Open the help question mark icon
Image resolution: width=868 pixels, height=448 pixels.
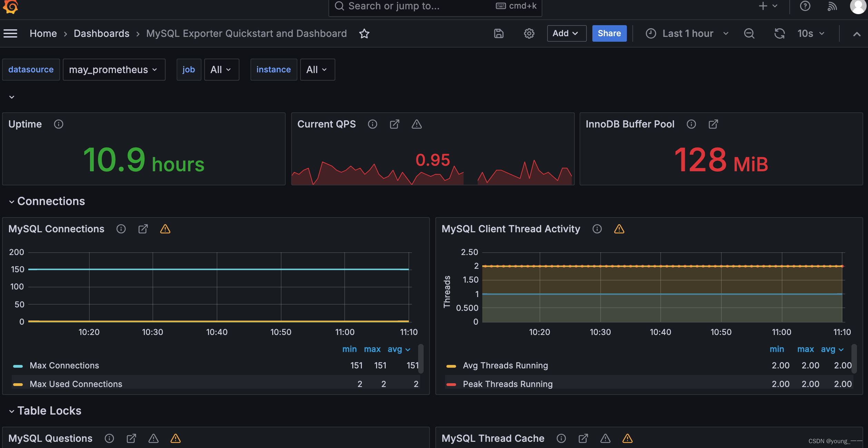coord(805,6)
